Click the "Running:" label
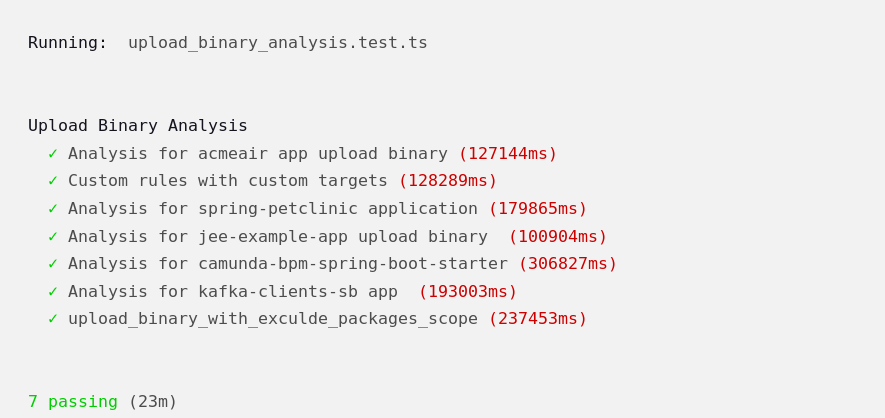The height and width of the screenshot is (418, 885). [x=67, y=43]
